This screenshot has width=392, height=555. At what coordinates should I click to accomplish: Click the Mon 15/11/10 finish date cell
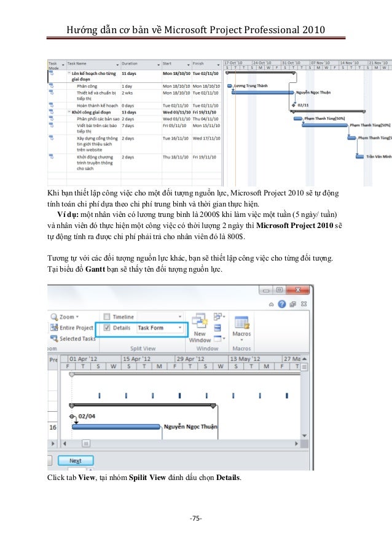pyautogui.click(x=206, y=128)
